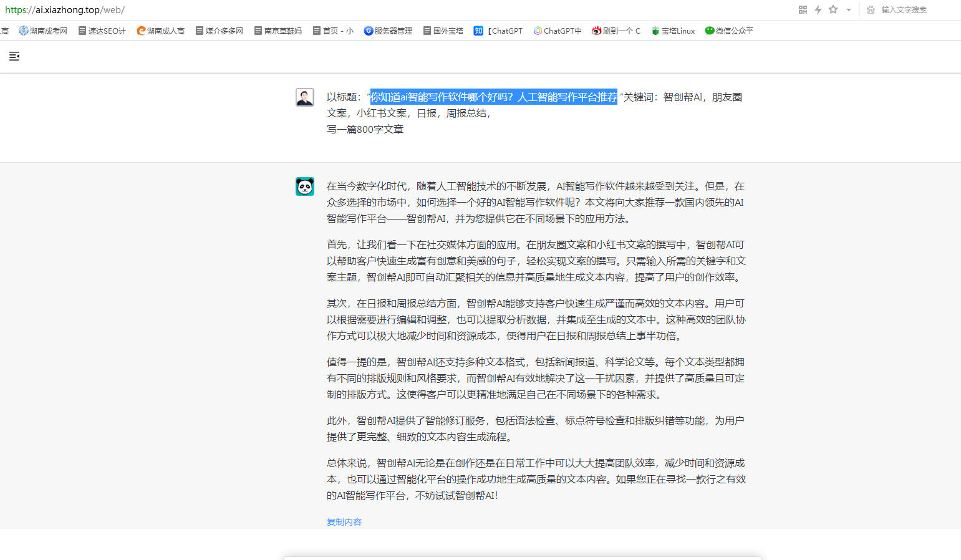Image resolution: width=961 pixels, height=560 pixels.
Task: Click the paw search engine icon
Action: [x=871, y=9]
